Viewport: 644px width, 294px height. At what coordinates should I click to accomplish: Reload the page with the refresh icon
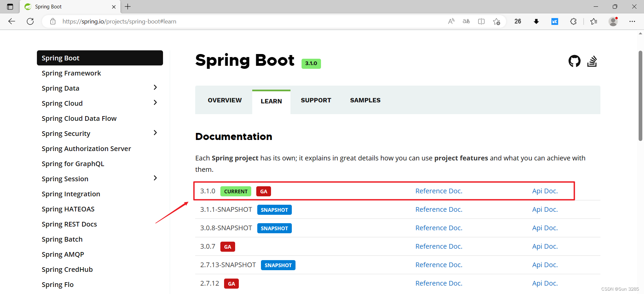pyautogui.click(x=30, y=21)
